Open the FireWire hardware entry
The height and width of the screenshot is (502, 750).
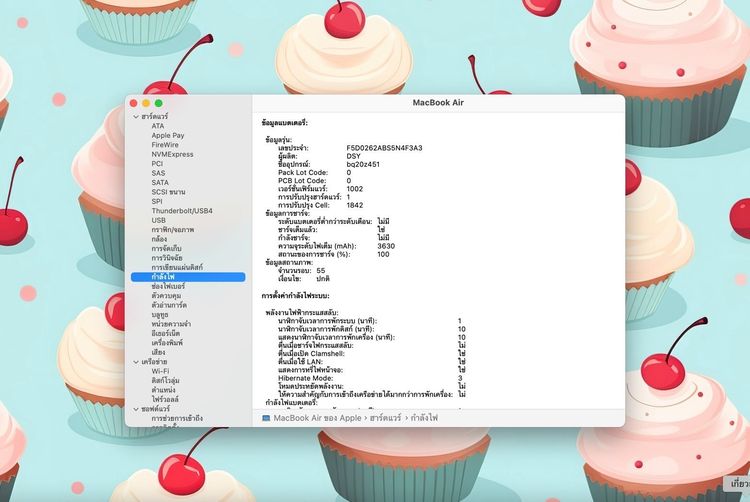[x=165, y=145]
